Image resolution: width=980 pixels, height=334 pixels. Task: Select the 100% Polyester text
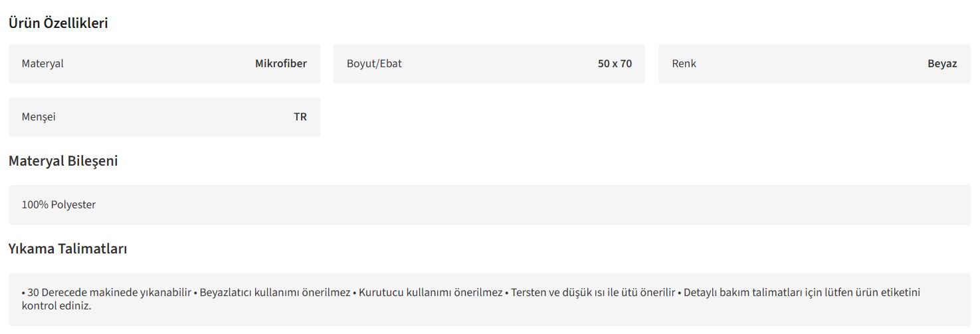58,205
